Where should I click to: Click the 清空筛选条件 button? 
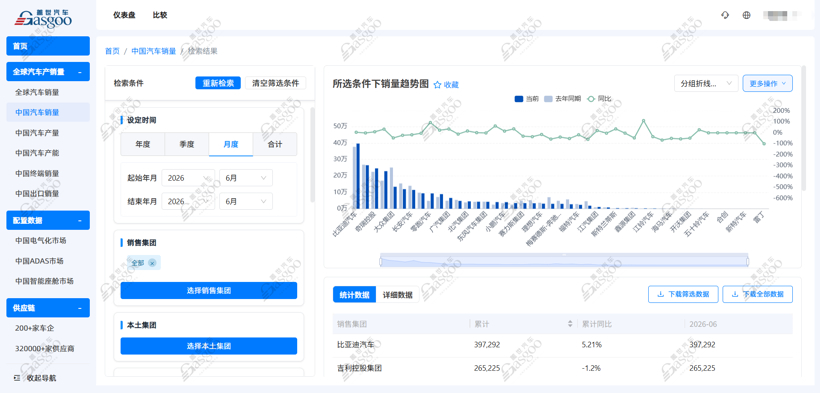[276, 83]
